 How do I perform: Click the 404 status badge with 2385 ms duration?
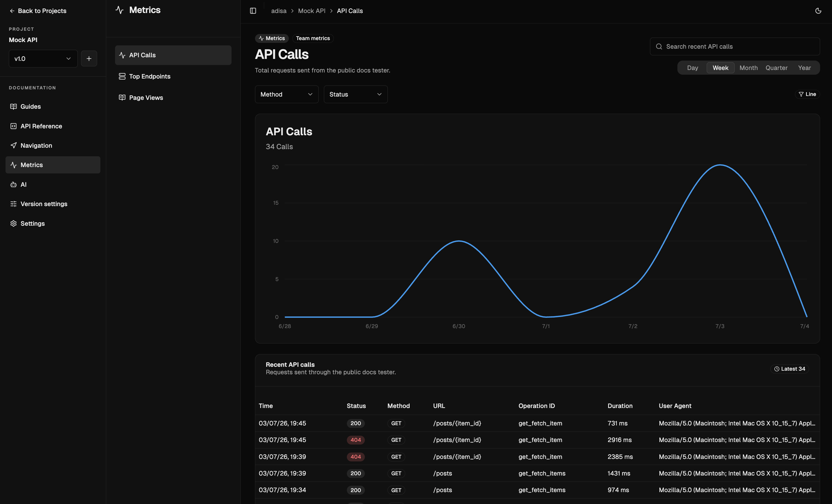coord(355,457)
